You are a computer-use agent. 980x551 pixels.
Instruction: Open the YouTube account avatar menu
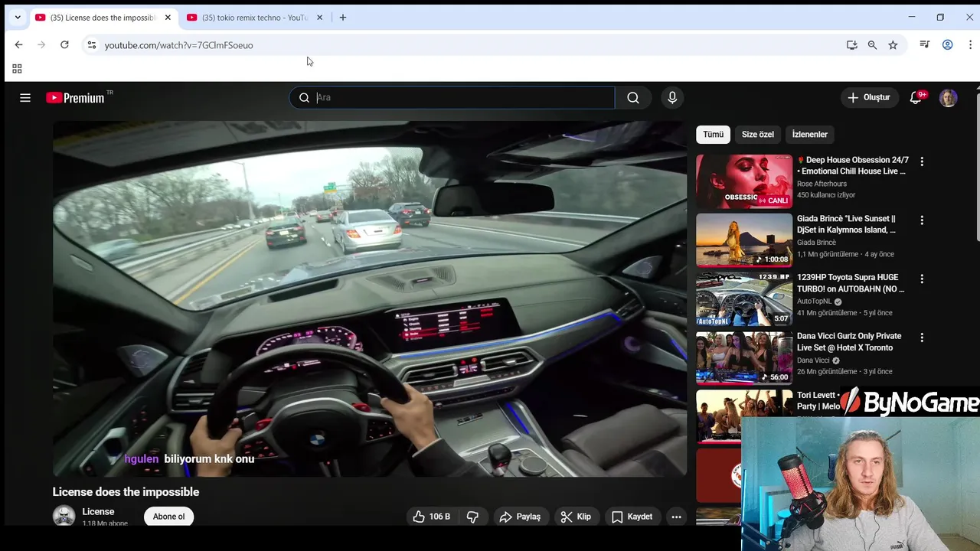pyautogui.click(x=948, y=97)
